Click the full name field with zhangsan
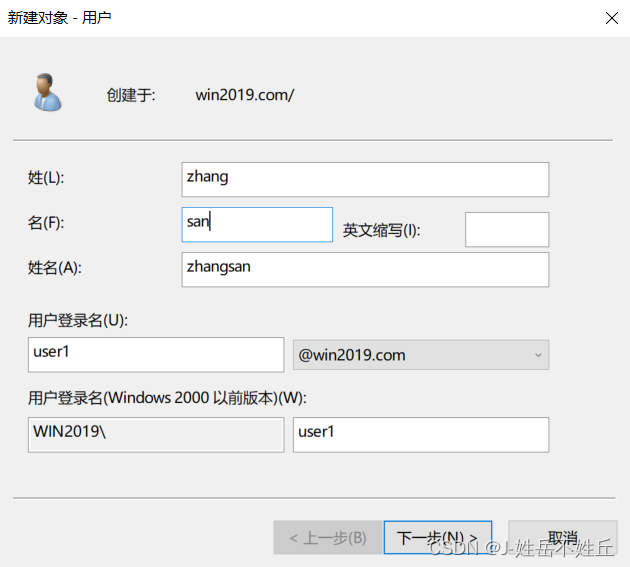This screenshot has width=630, height=567. coord(365,270)
